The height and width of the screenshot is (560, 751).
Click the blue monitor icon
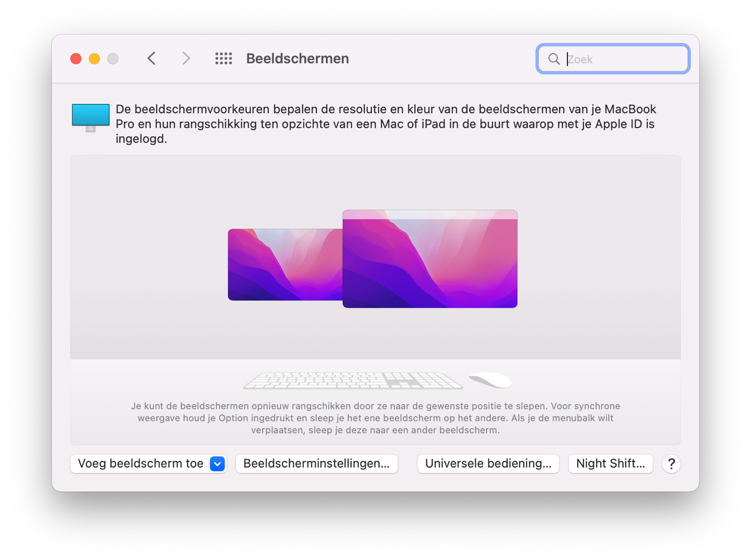[91, 117]
